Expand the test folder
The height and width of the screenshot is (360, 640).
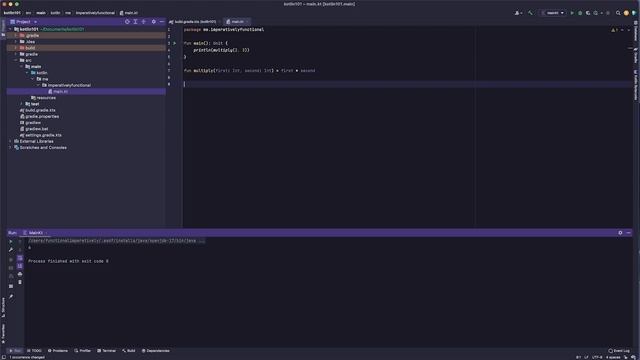pos(22,104)
